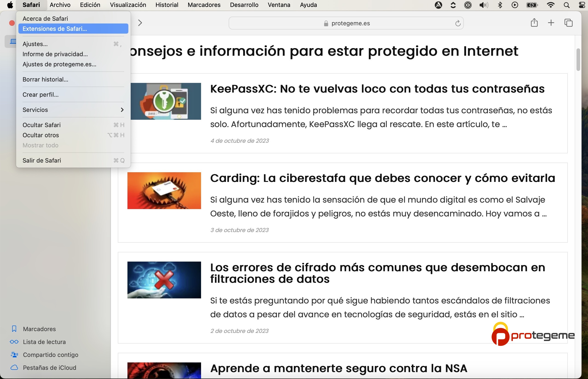The image size is (588, 379).
Task: Open Ajustes de protegeme.es…
Action: coord(73,64)
